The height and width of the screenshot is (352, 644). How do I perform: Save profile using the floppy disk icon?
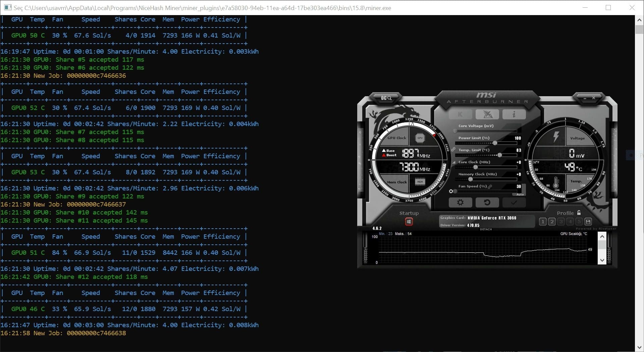tap(588, 222)
